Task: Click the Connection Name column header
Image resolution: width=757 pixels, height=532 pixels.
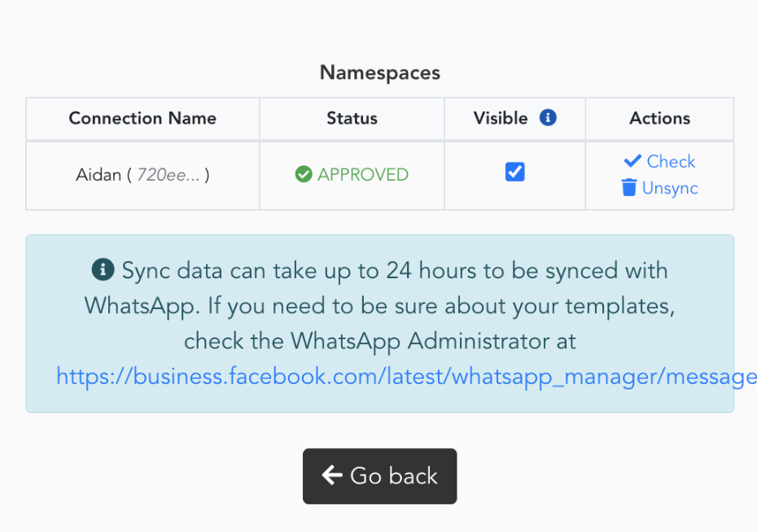Action: click(142, 118)
